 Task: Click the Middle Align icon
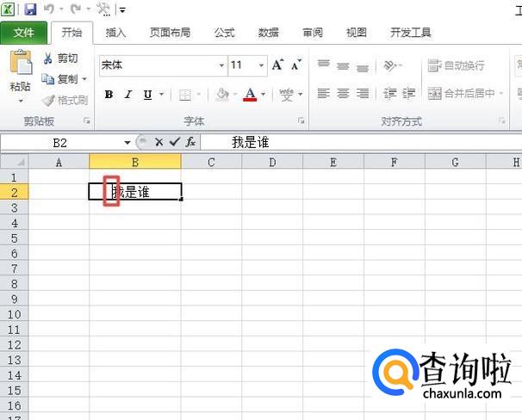pos(343,65)
